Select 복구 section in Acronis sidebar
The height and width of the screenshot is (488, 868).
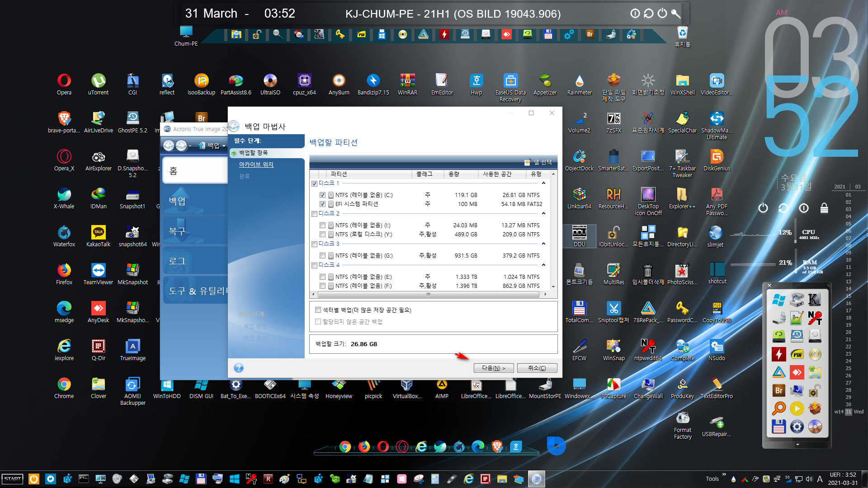pyautogui.click(x=195, y=231)
